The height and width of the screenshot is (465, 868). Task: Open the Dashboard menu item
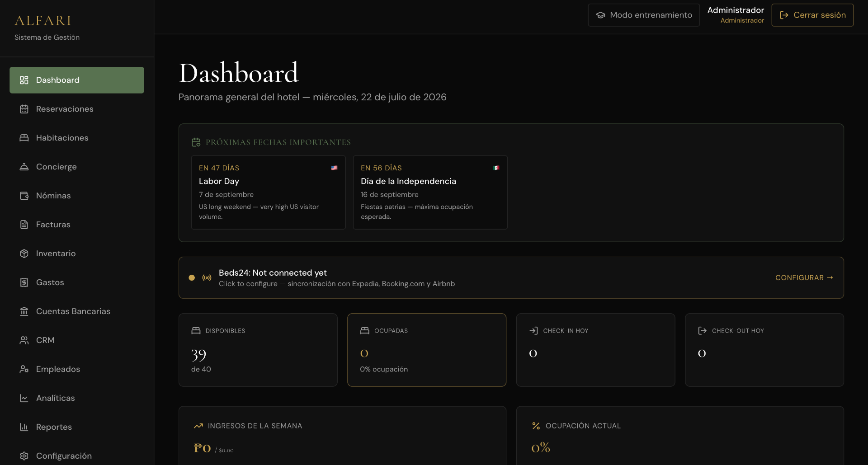tap(77, 80)
